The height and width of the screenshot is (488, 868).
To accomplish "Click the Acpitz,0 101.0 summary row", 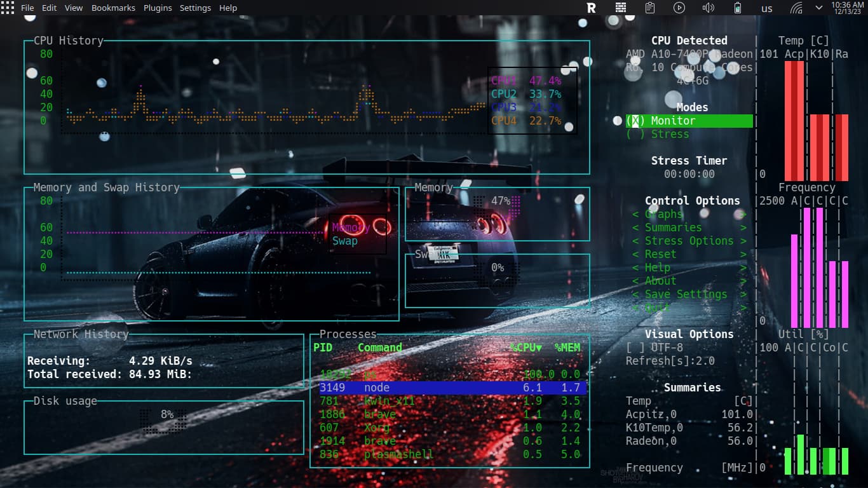I will click(x=689, y=414).
